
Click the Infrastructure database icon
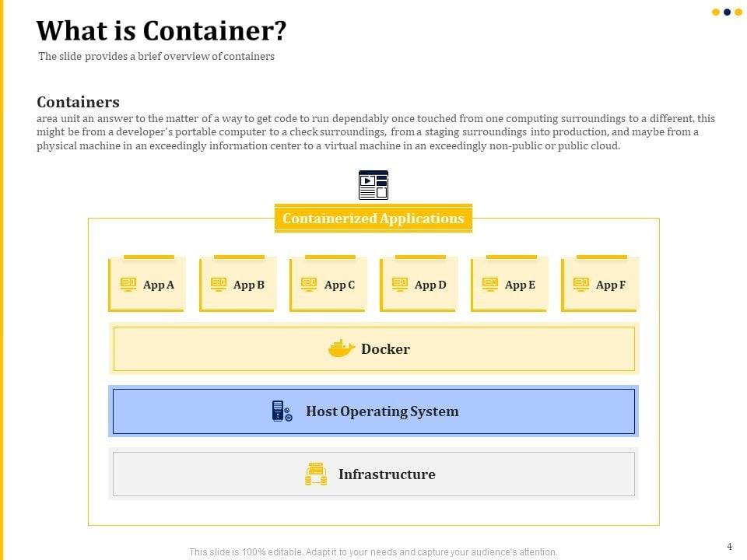pos(316,474)
